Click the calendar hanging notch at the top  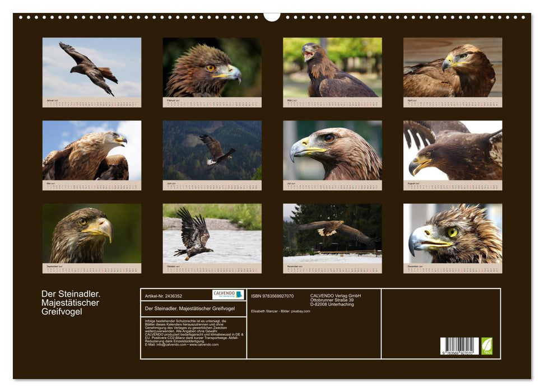pyautogui.click(x=272, y=17)
